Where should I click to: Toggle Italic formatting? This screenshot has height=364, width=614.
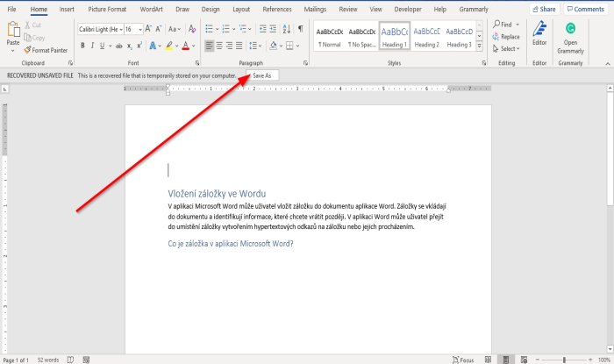coord(93,45)
